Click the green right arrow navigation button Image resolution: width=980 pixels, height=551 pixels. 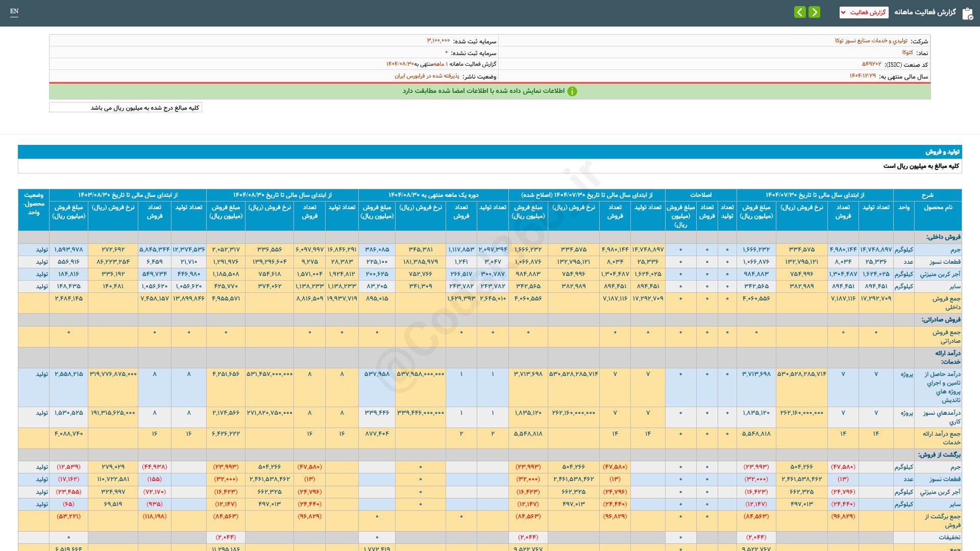(x=815, y=12)
